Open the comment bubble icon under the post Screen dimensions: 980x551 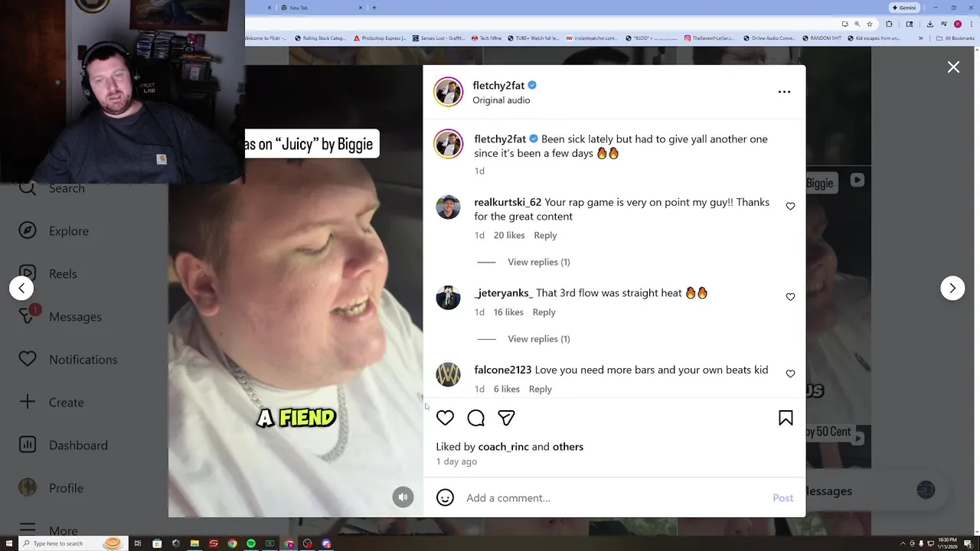475,418
